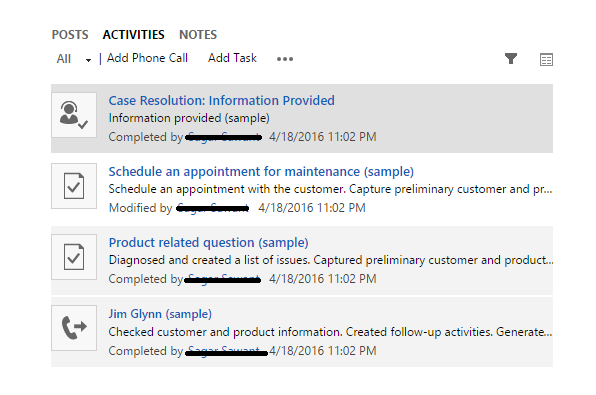Click the task icon for Product related question

tap(74, 257)
